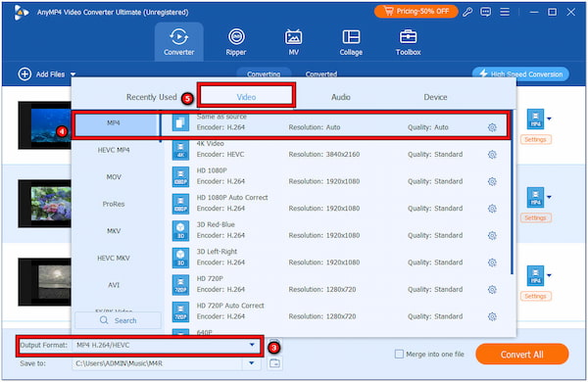Image resolution: width=588 pixels, height=382 pixels.
Task: Switch to the Converting tab
Action: tap(264, 73)
